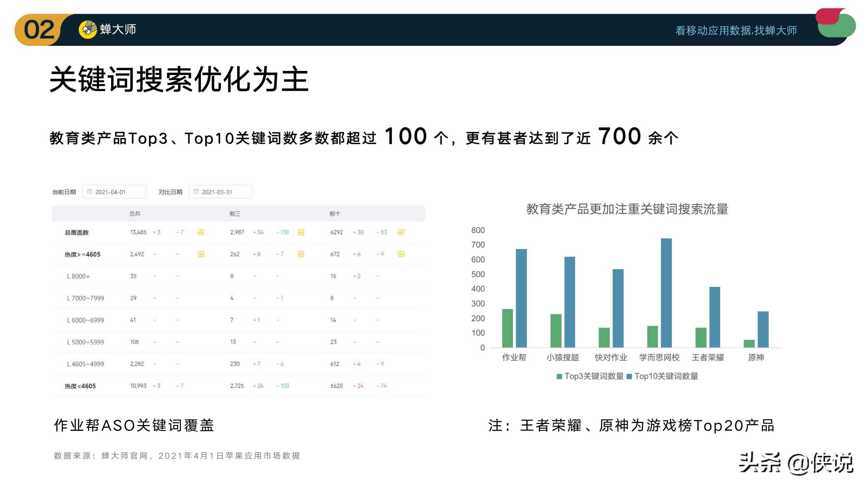Click calendar icon in 当前日期 field
The width and height of the screenshot is (868, 488).
(x=90, y=191)
